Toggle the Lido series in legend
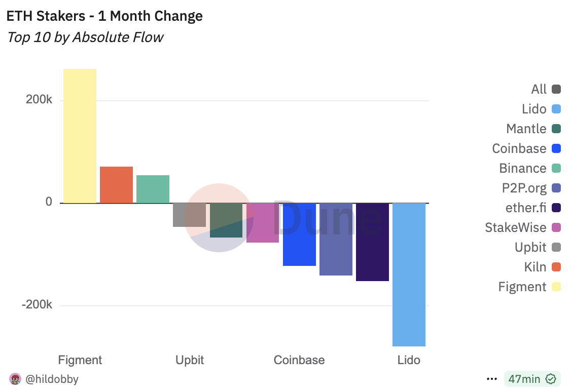This screenshot has width=571, height=392. tap(541, 109)
